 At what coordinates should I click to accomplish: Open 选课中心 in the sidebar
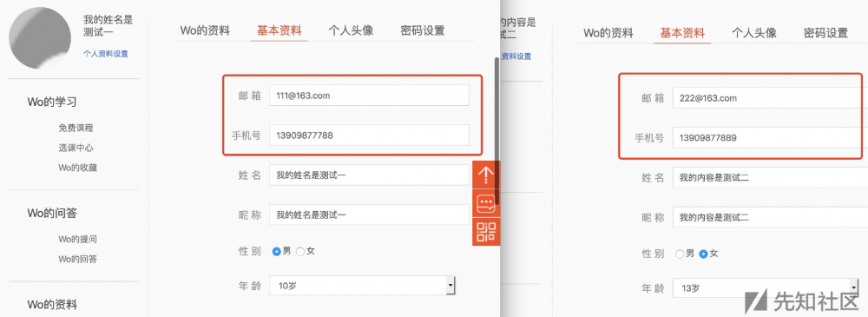point(76,148)
